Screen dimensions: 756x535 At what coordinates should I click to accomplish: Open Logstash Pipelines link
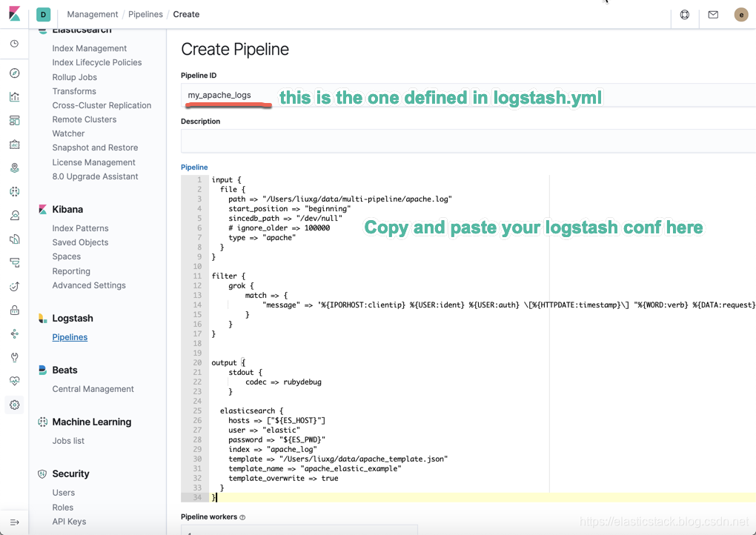point(70,337)
